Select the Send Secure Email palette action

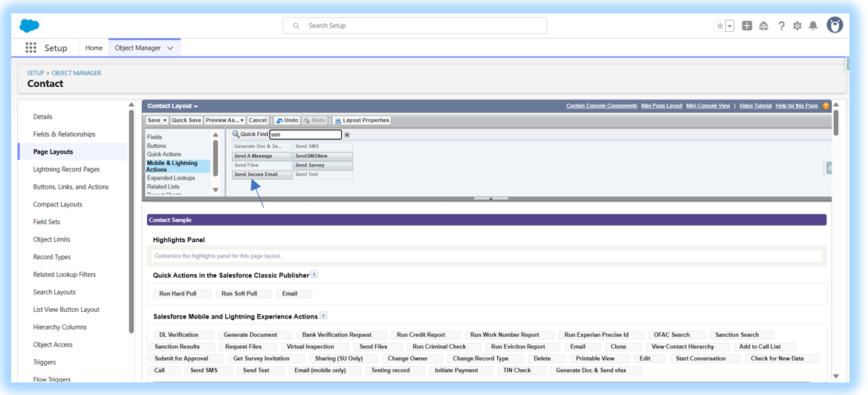(x=262, y=174)
